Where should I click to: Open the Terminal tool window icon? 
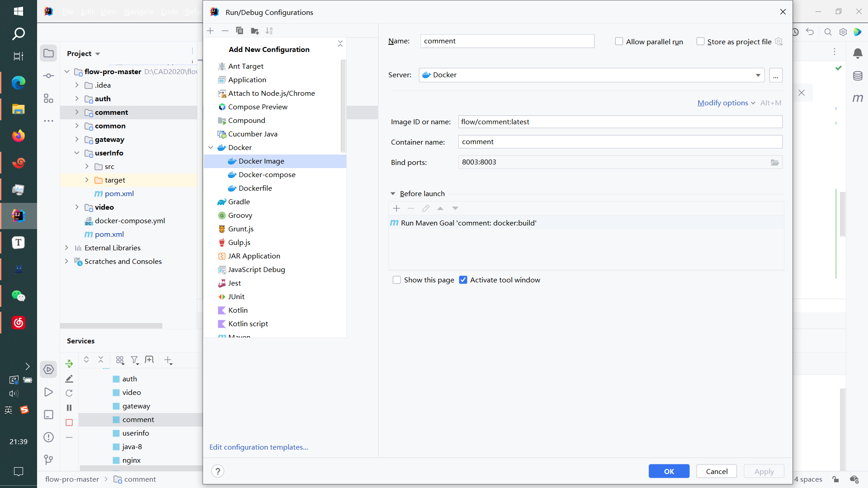click(x=48, y=414)
